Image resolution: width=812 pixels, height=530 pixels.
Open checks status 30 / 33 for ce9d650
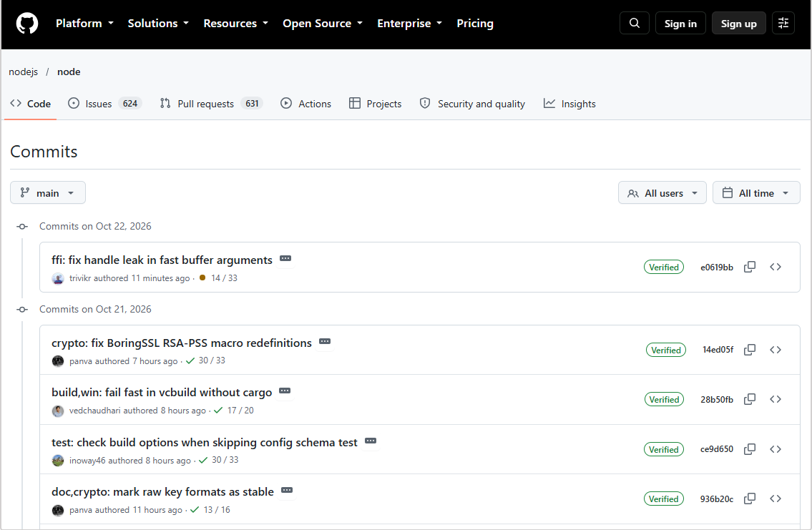pyautogui.click(x=218, y=460)
